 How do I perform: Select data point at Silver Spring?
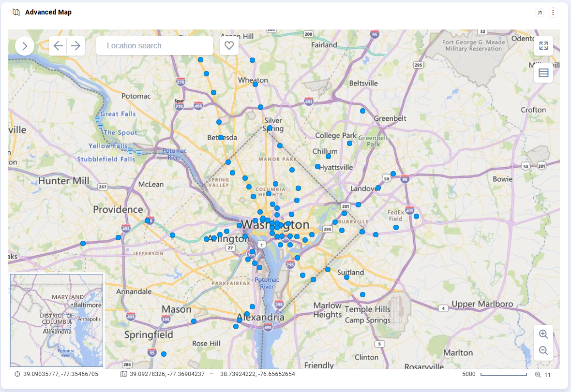(x=270, y=128)
